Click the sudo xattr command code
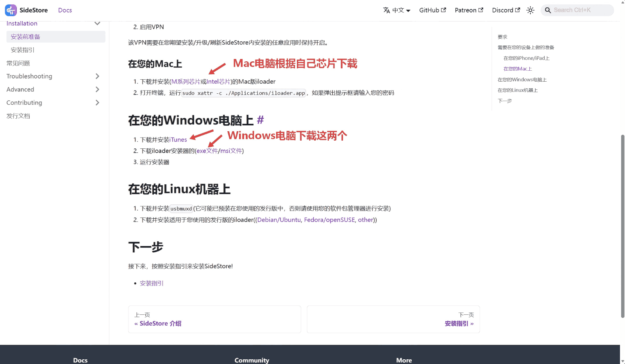 pos(244,93)
